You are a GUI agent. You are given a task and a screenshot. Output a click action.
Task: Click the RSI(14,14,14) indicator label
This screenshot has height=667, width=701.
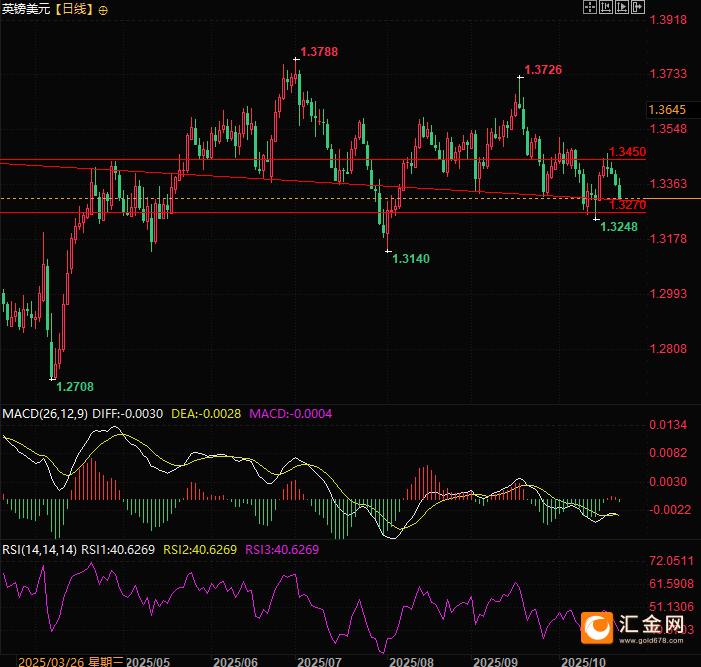click(40, 549)
